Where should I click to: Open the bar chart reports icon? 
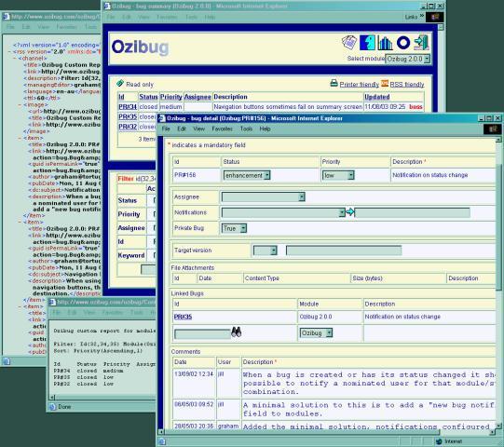coord(385,43)
